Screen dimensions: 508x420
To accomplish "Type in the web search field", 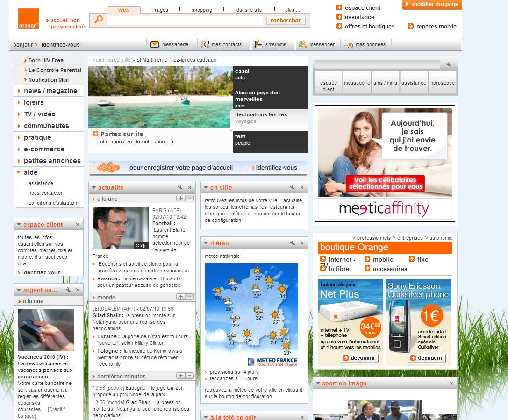I will (185, 21).
